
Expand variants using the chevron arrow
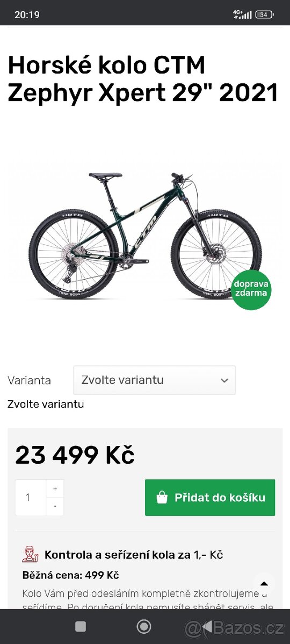(x=224, y=380)
